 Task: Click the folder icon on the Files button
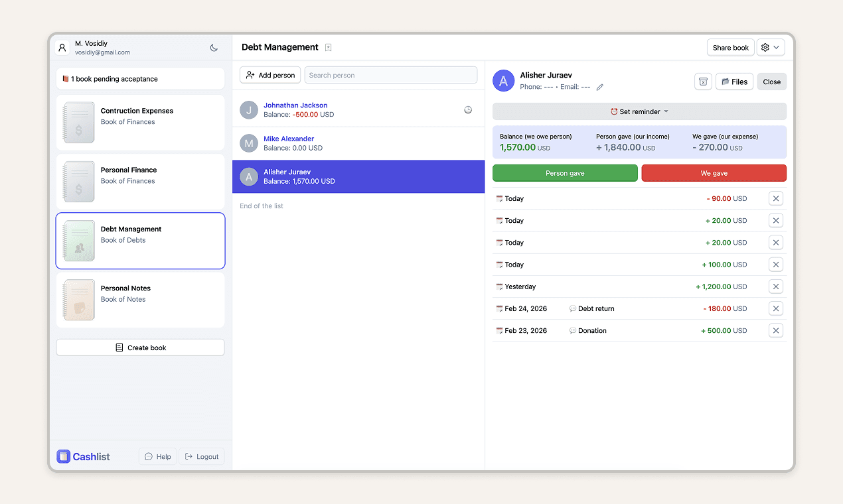click(x=726, y=81)
